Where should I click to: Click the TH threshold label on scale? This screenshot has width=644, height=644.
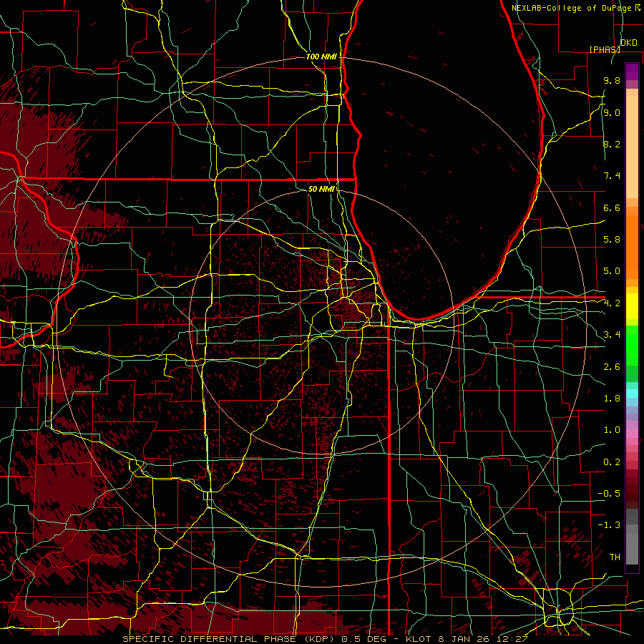point(615,557)
